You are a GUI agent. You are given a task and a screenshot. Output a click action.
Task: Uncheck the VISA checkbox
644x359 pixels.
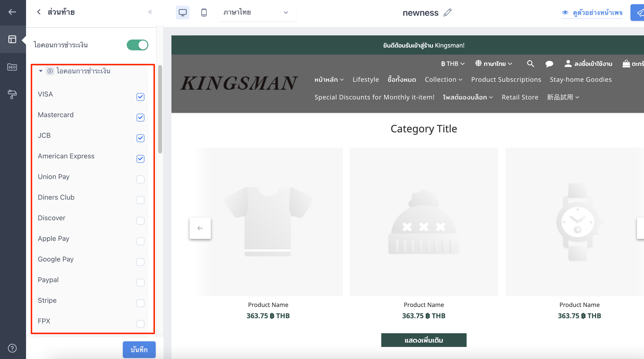[x=140, y=97]
